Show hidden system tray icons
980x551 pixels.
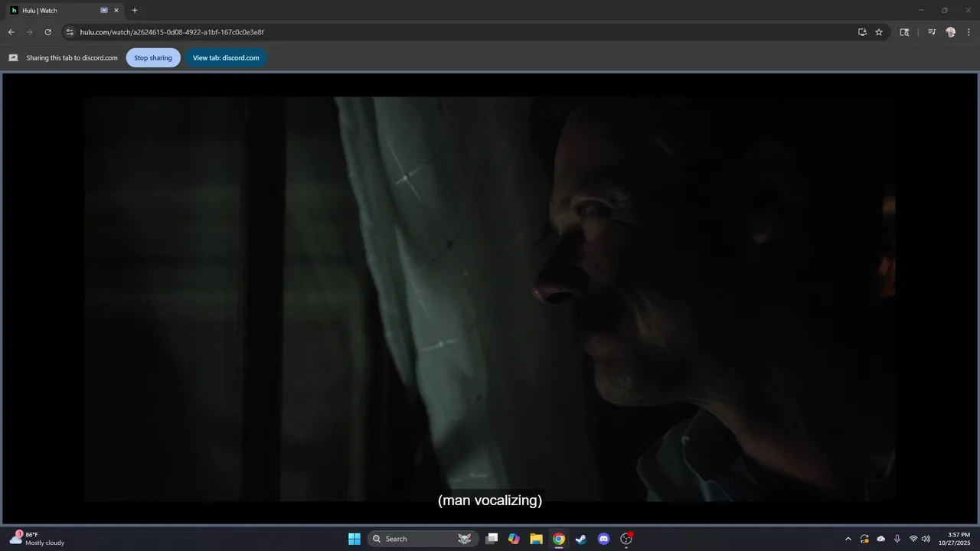click(x=848, y=539)
